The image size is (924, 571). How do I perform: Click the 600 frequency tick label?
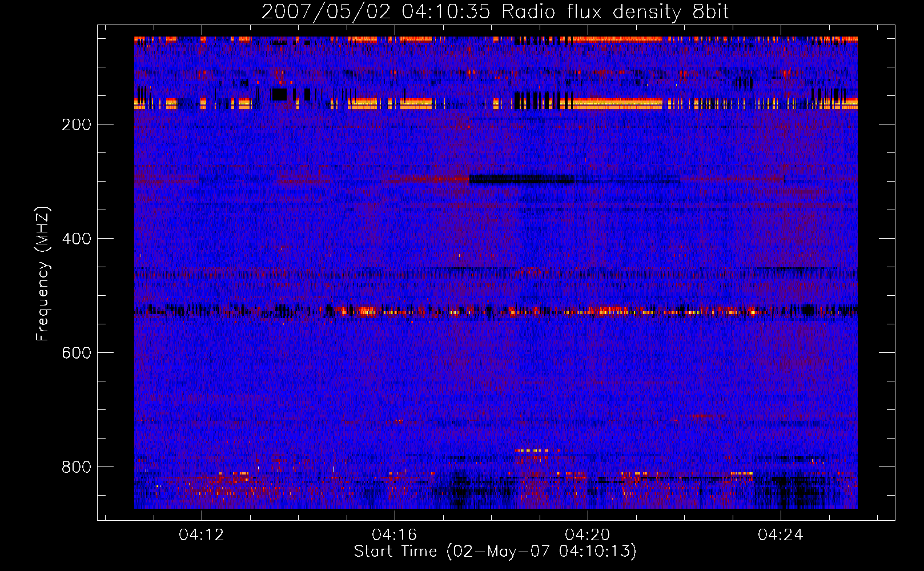coord(77,353)
